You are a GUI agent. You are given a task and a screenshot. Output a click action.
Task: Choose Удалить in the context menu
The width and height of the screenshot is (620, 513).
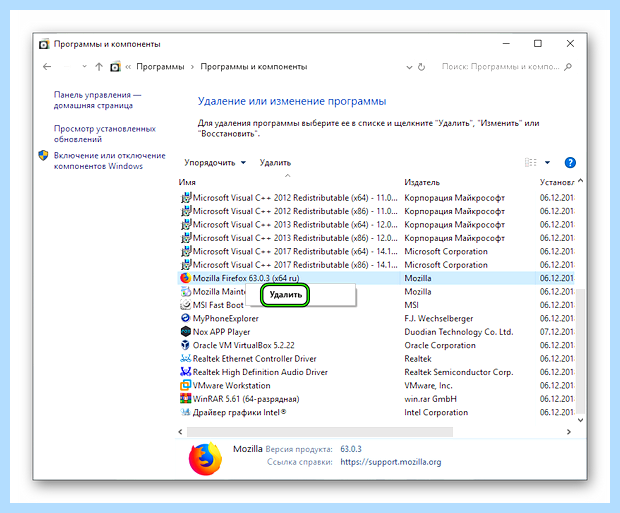tap(285, 295)
